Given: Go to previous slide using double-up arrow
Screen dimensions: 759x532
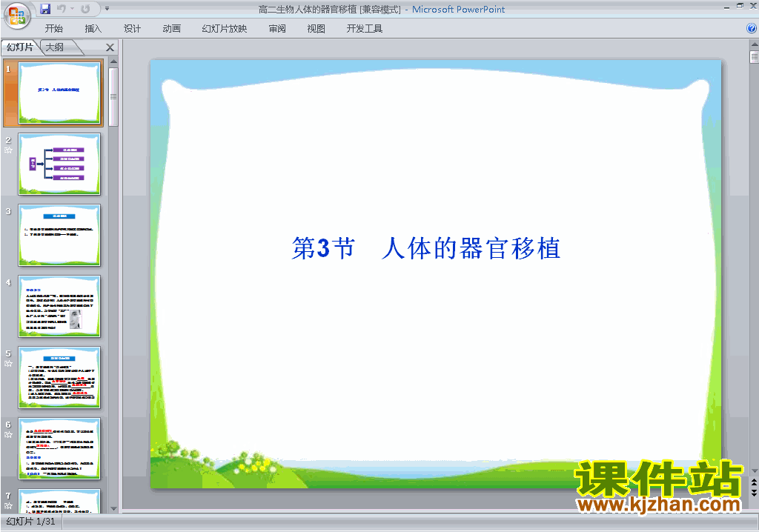Looking at the screenshot, I should (x=754, y=483).
